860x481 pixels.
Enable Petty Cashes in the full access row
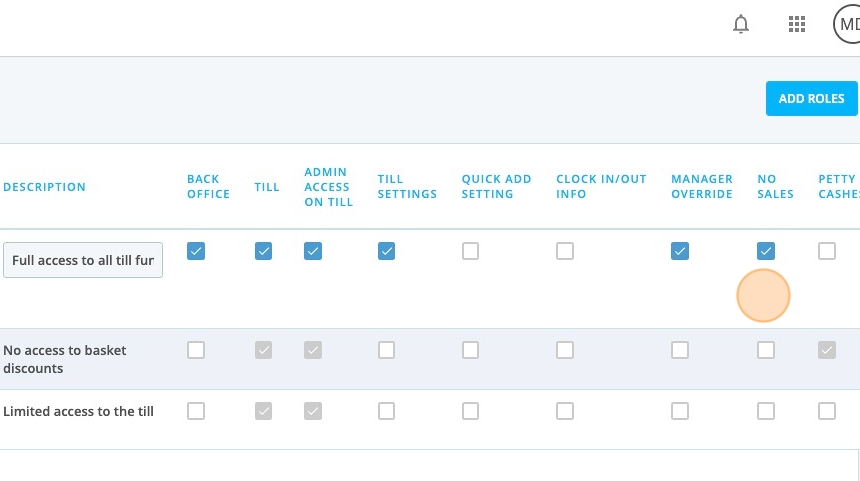point(827,251)
